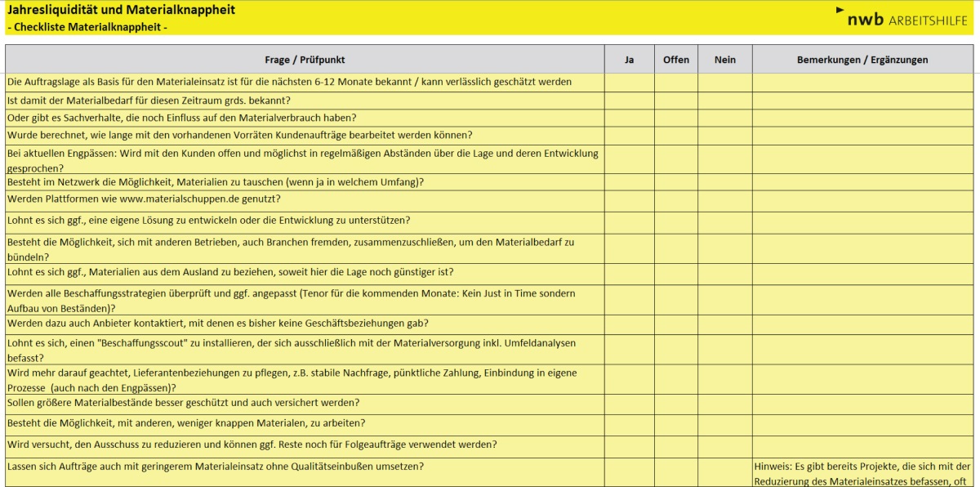Mark 'Ja' for the Auftragslage 6-12 Monate question
The width and height of the screenshot is (980, 487).
click(x=629, y=83)
